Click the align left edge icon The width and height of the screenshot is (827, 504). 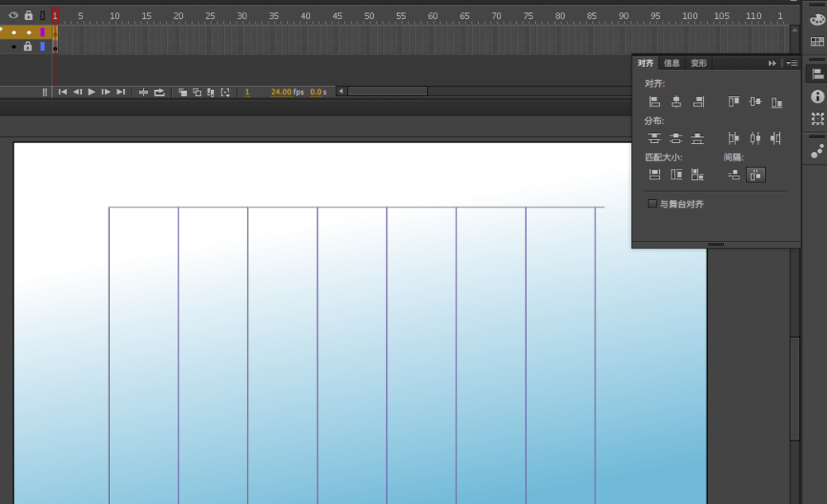pos(654,102)
